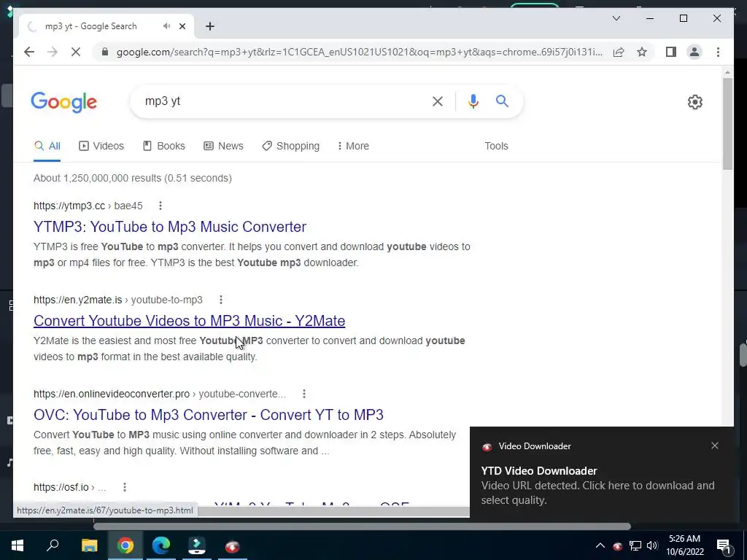Image resolution: width=747 pixels, height=560 pixels.
Task: Click the page vertical scrollbar thumb
Action: (727, 123)
